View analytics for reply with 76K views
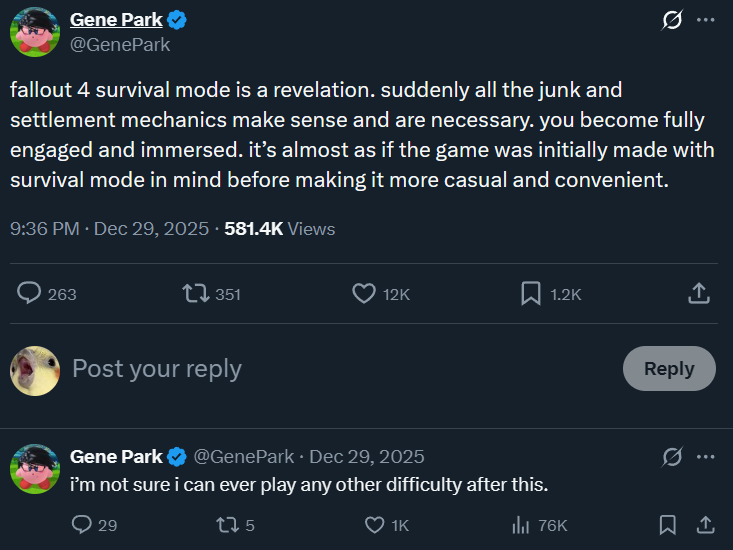733x550 pixels. click(520, 524)
